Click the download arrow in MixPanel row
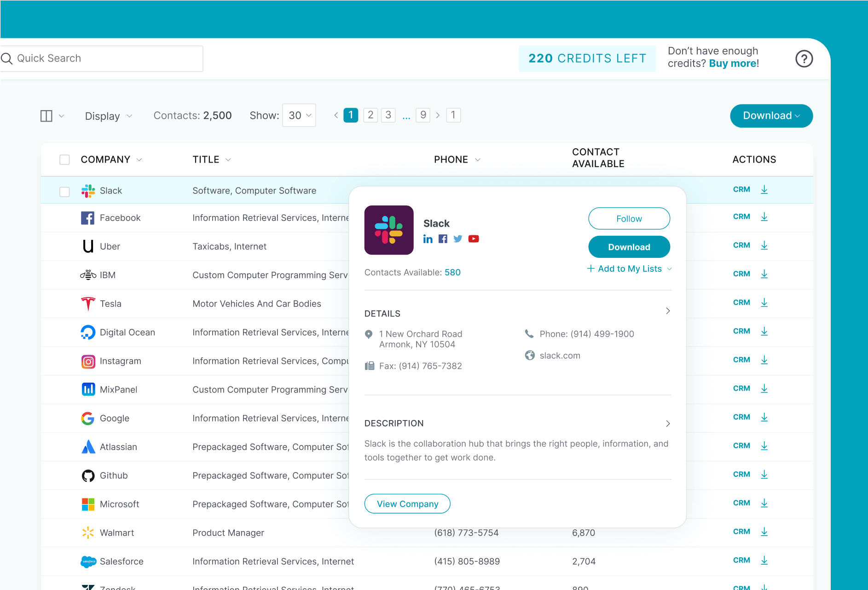This screenshot has height=590, width=868. pos(764,388)
